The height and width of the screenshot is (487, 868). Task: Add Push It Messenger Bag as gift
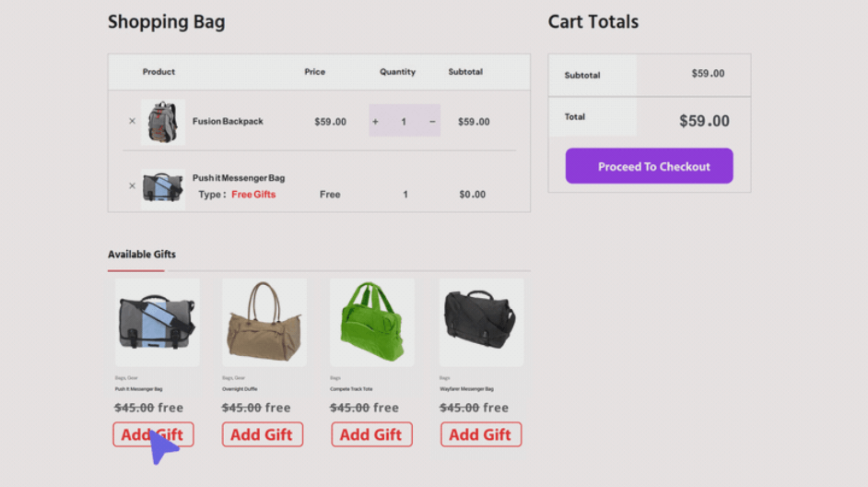click(154, 434)
